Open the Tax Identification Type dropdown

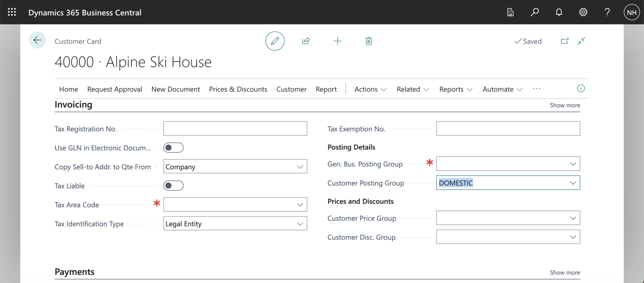[300, 224]
